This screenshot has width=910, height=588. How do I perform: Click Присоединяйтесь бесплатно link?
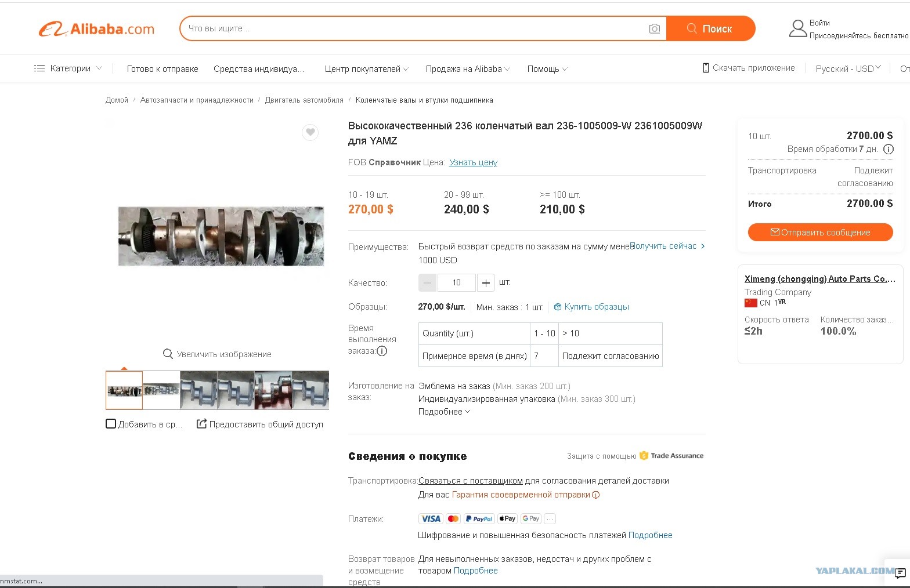pyautogui.click(x=859, y=36)
